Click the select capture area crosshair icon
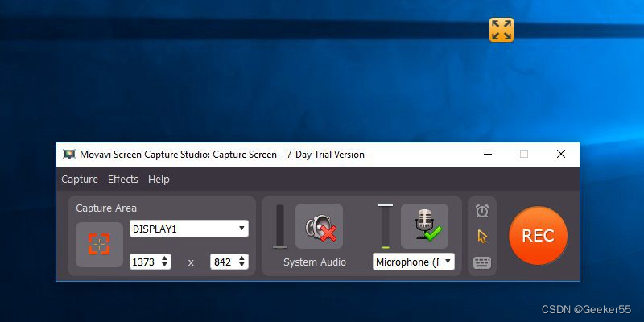Viewport: 644px width, 322px height. point(99,245)
